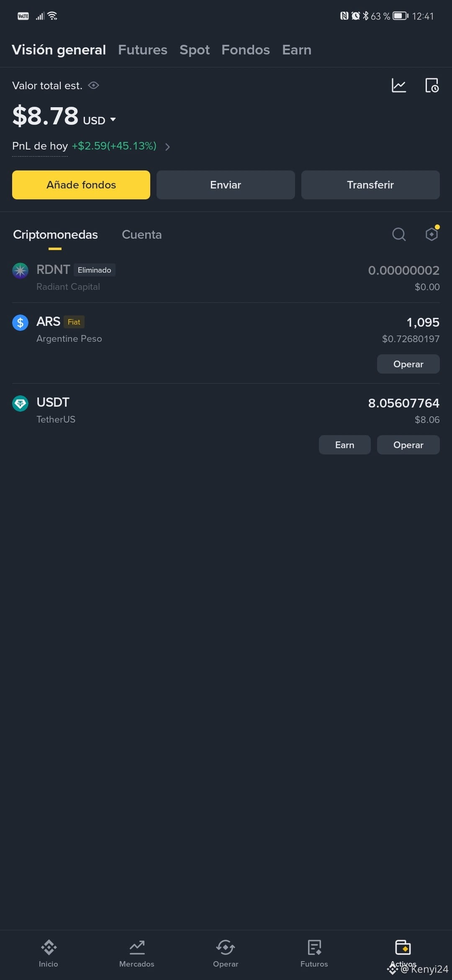Image resolution: width=452 pixels, height=980 pixels.
Task: Hide balance with the eye icon
Action: (x=94, y=85)
